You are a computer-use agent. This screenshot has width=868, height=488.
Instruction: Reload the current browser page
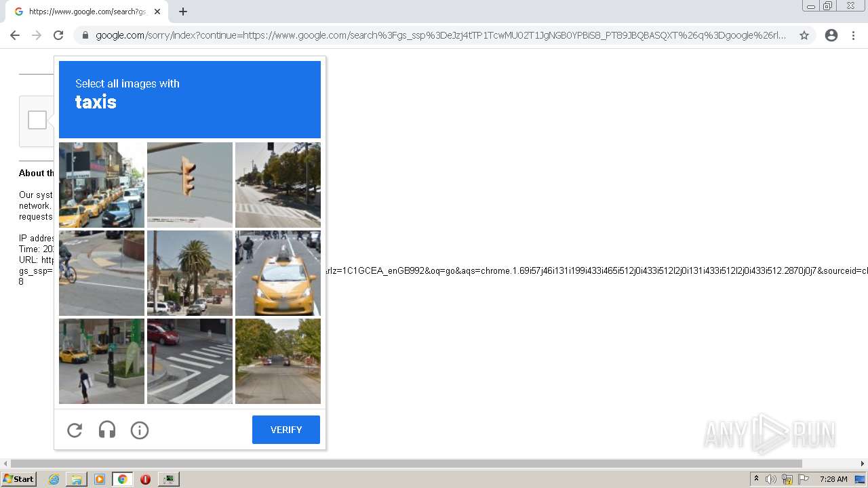pos(58,35)
